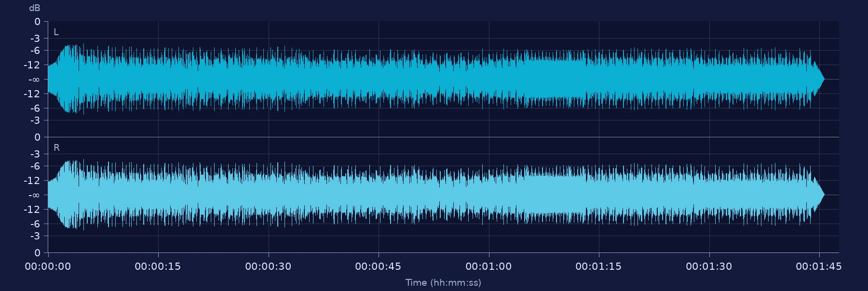
Task: Click the 00:01:00 time marker
Action: click(x=488, y=266)
